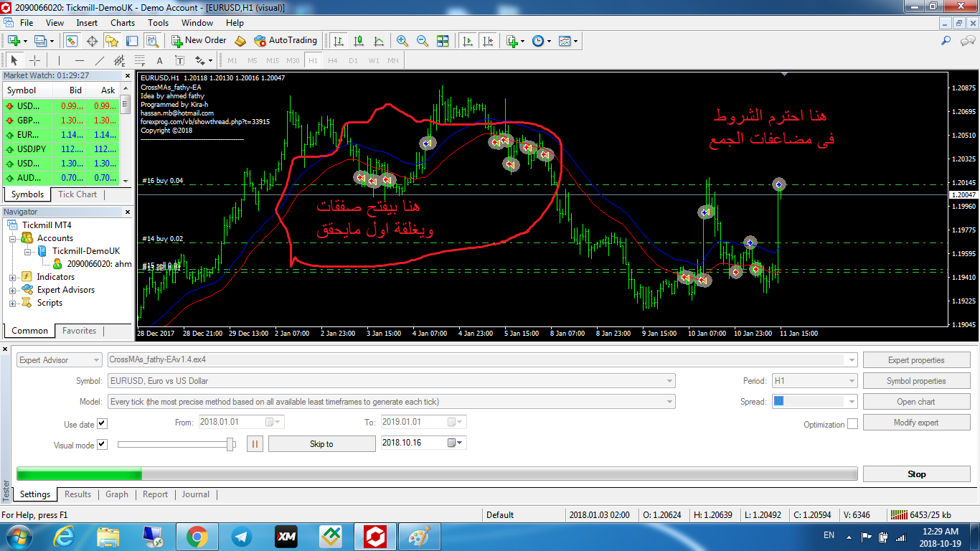Pause the visual backtest
The image size is (980, 551).
255,444
